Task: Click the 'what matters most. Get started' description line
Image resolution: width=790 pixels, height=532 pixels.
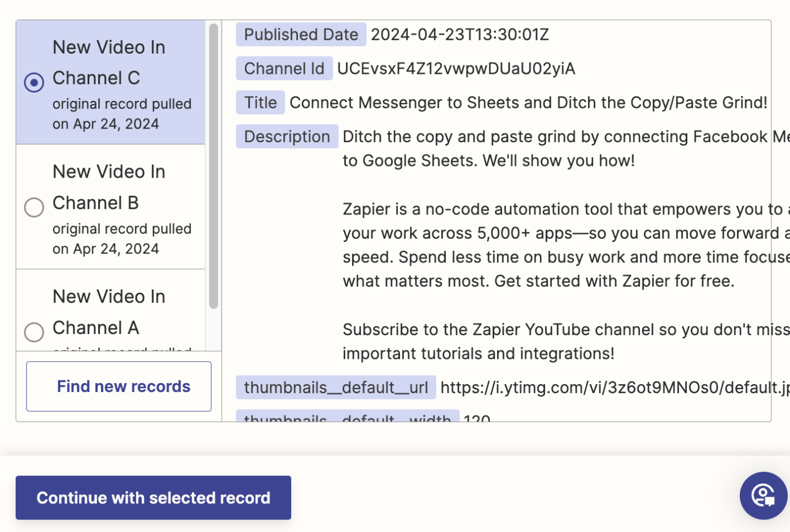Action: coord(538,281)
